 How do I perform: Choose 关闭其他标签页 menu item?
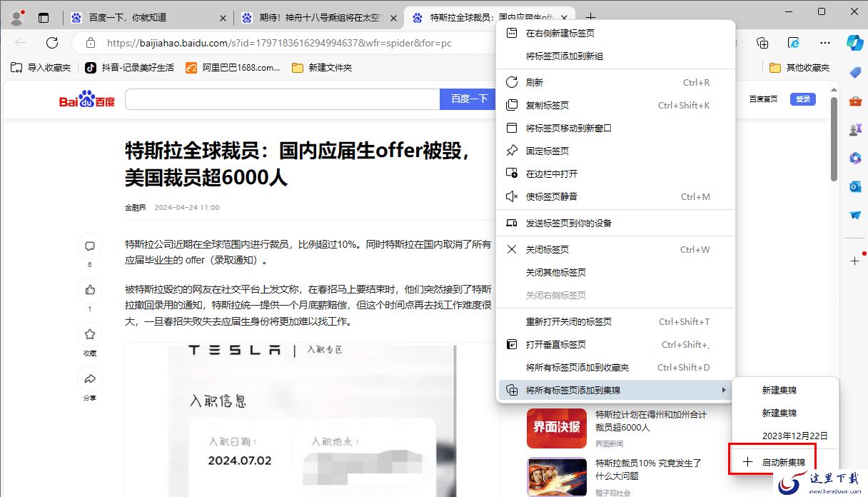coord(615,273)
